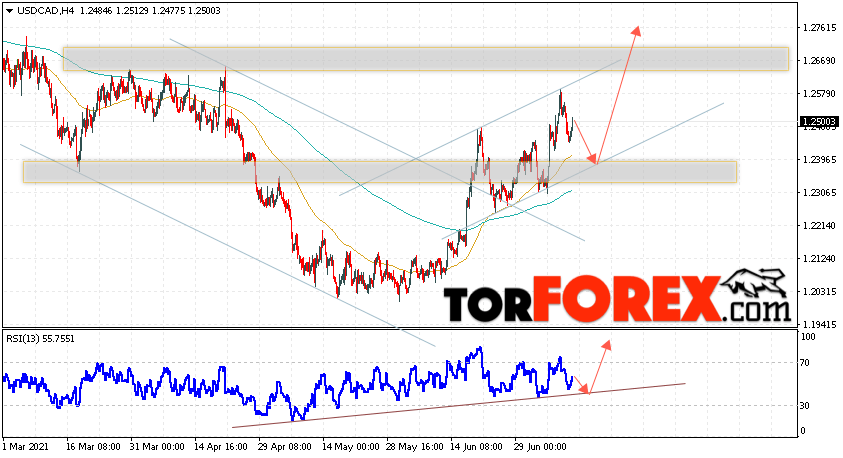Click the 1.26690 price axis label

[x=819, y=61]
